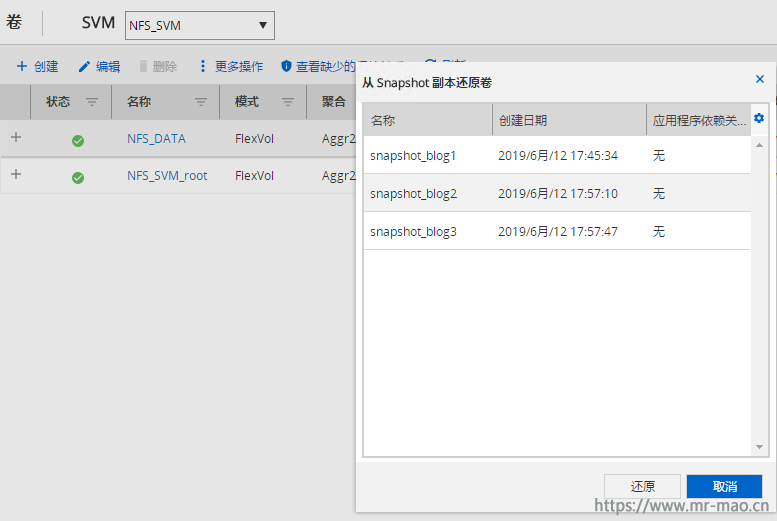This screenshot has width=777, height=521.
Task: Open column settings gear in snapshot dialog
Action: click(x=759, y=118)
